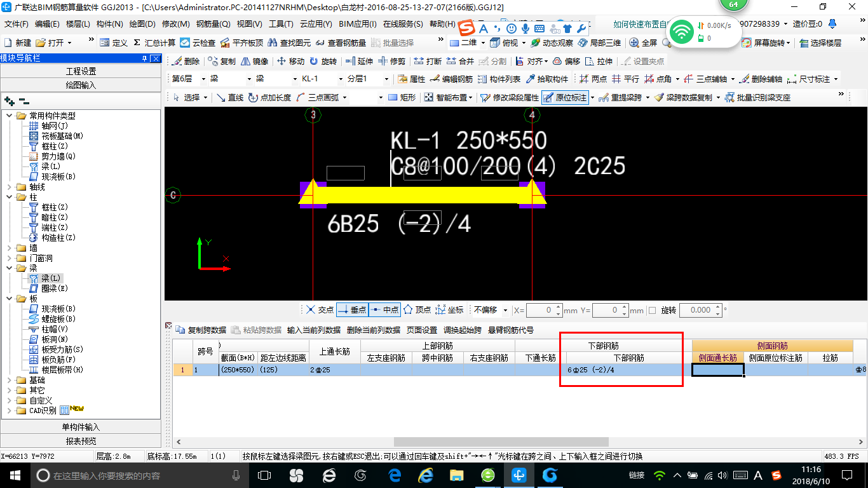Select 镜像 mirror tool

(254, 61)
